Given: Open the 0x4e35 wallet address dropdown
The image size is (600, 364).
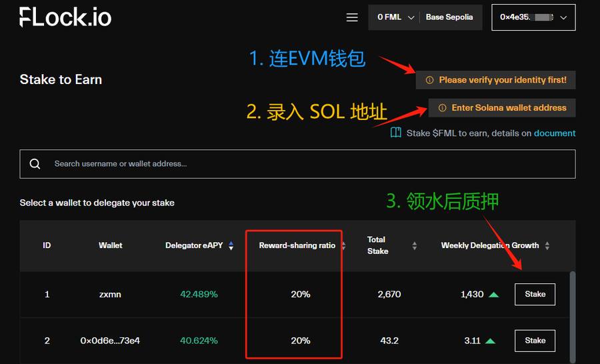Looking at the screenshot, I should click(x=533, y=17).
